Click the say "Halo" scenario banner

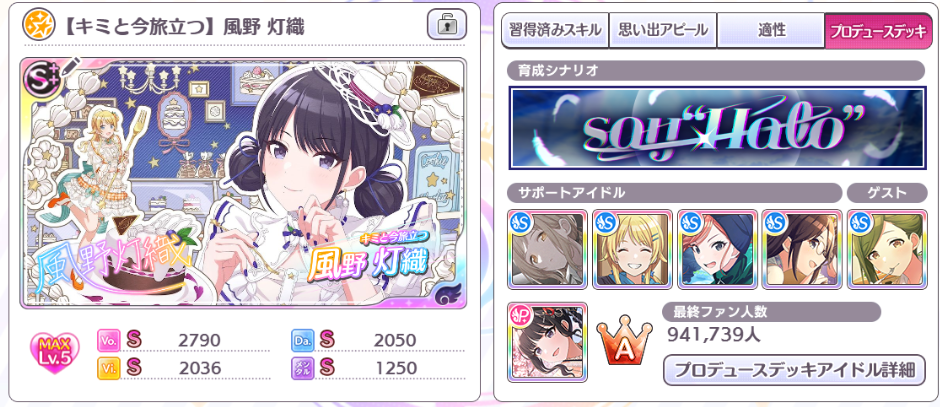(716, 128)
